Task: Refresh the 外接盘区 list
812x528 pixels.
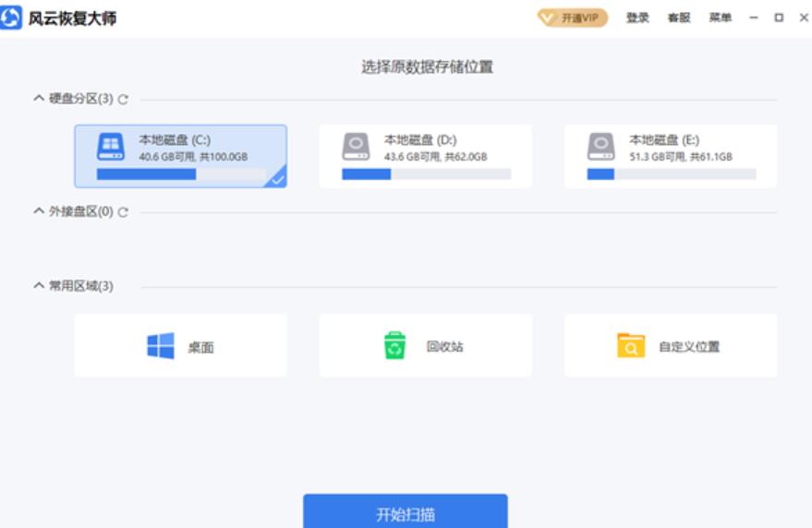Action: tap(123, 212)
